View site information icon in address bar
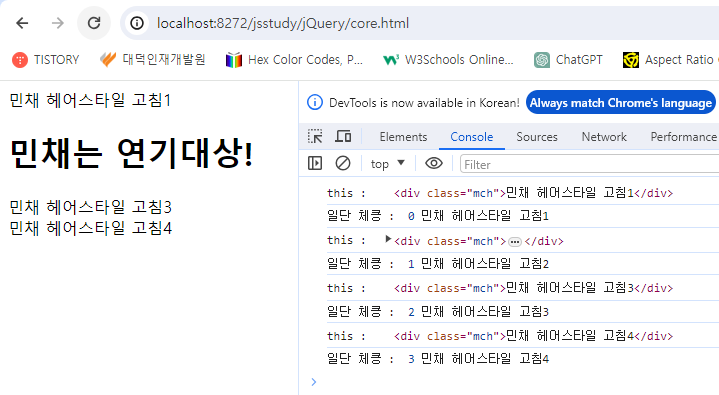The image size is (719, 395). [x=137, y=23]
